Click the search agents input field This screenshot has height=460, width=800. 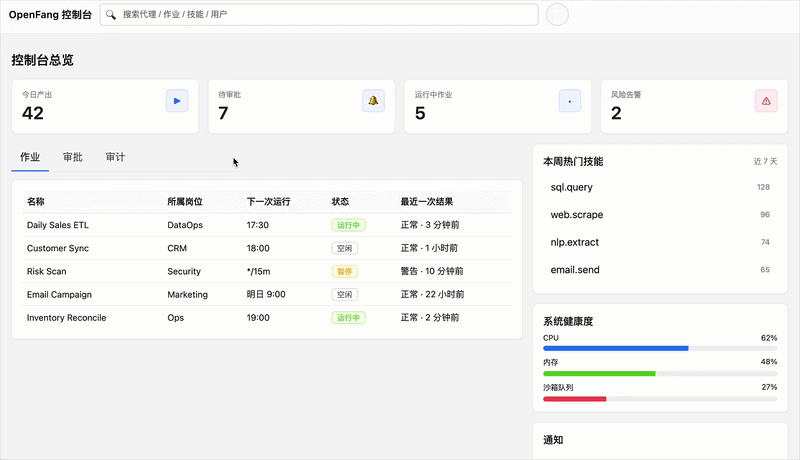[x=325, y=15]
